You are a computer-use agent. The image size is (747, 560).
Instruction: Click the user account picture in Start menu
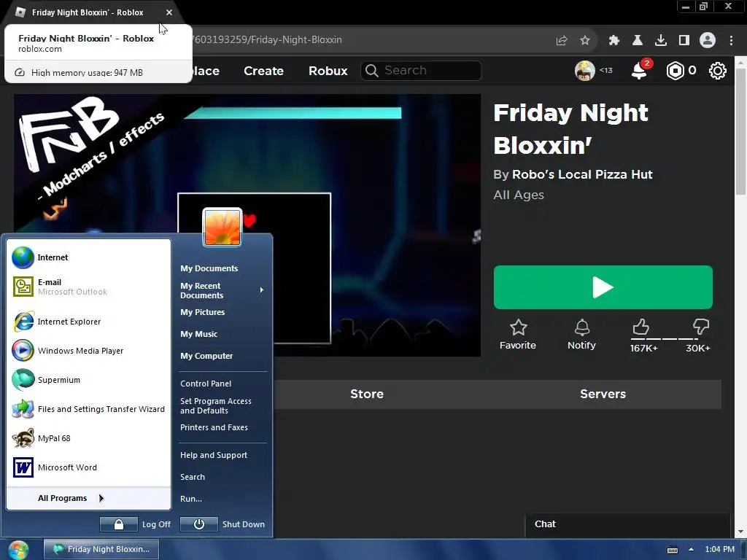tap(222, 227)
